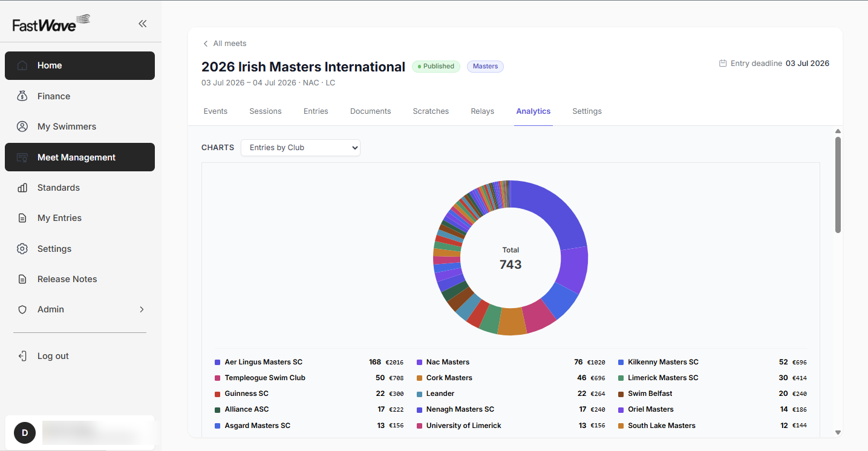The height and width of the screenshot is (451, 868).
Task: Click the calendar icon beside Entry deadline
Action: [722, 63]
